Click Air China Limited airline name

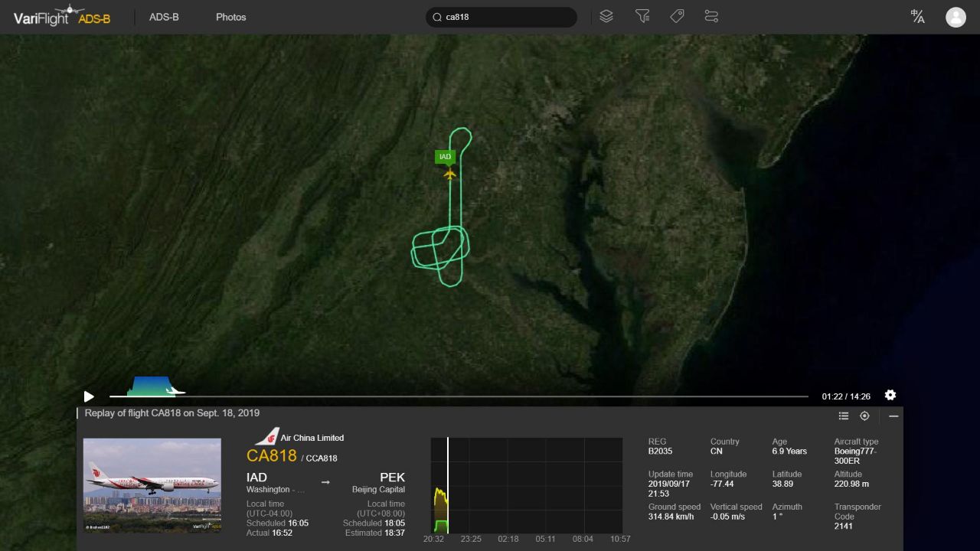[x=312, y=438]
